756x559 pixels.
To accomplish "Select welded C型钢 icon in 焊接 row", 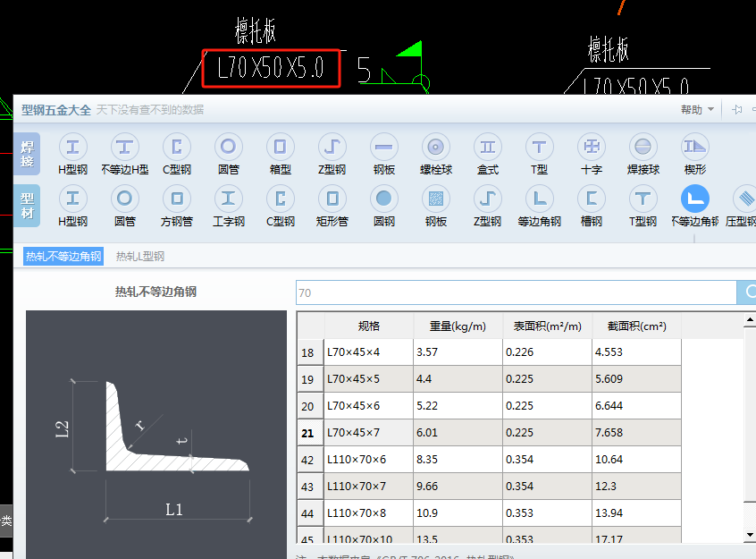I will pyautogui.click(x=177, y=147).
